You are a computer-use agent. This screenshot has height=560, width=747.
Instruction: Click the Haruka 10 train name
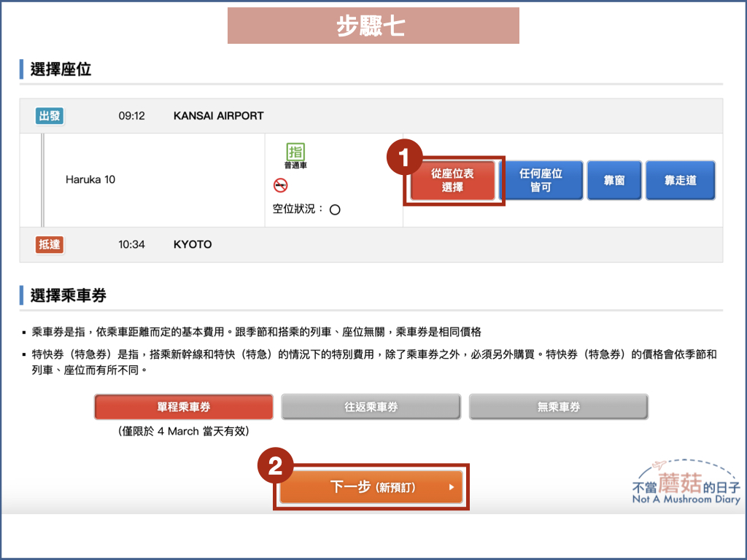(x=90, y=180)
